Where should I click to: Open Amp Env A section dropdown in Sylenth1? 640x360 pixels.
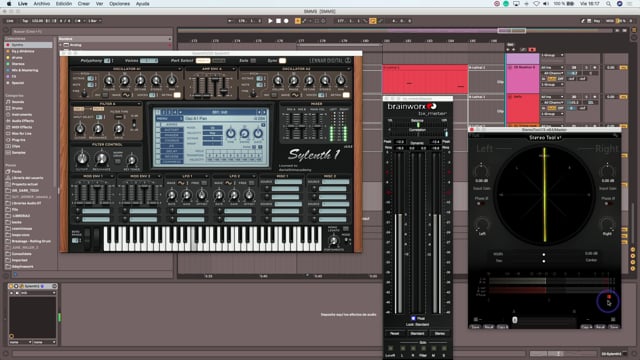[x=233, y=69]
